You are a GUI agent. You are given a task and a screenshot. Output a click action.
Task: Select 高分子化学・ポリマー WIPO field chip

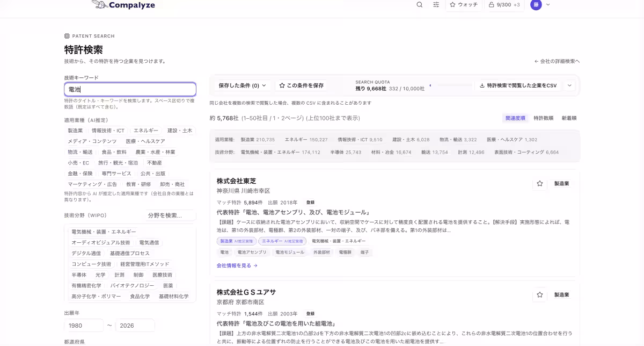tap(96, 296)
